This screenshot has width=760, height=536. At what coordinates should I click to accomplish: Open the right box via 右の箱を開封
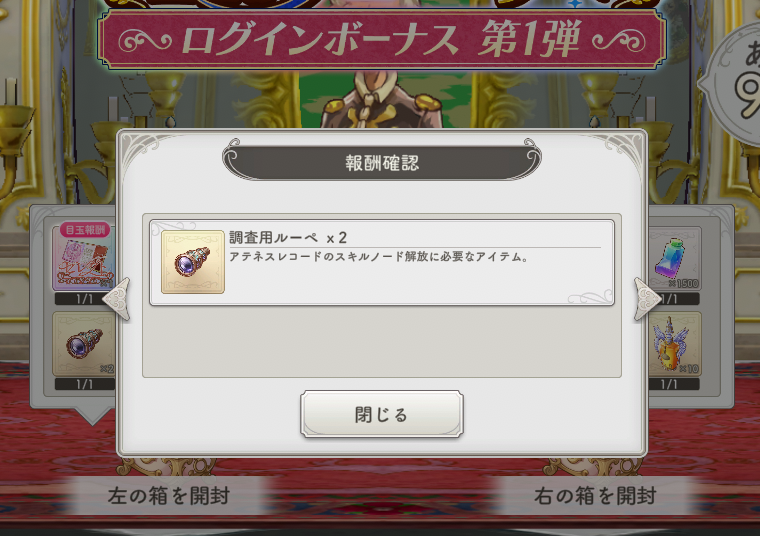pos(595,495)
